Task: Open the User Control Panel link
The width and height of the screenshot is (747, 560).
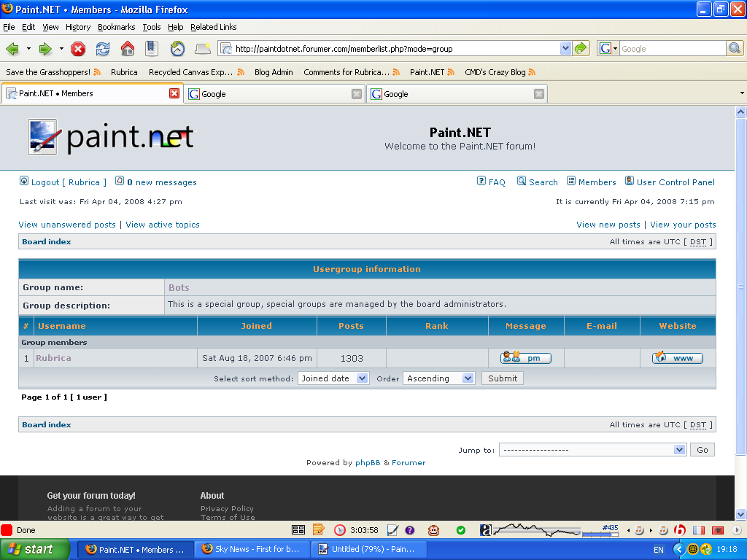Action: click(x=676, y=182)
